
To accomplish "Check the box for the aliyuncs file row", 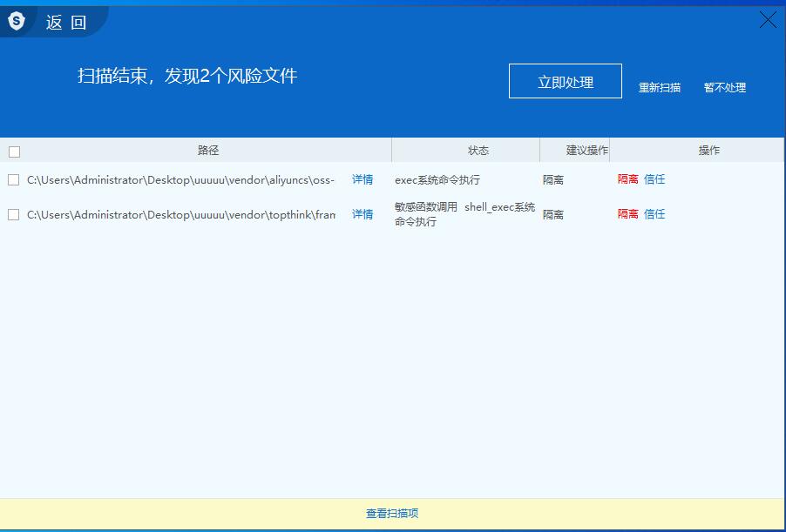I will click(x=14, y=180).
